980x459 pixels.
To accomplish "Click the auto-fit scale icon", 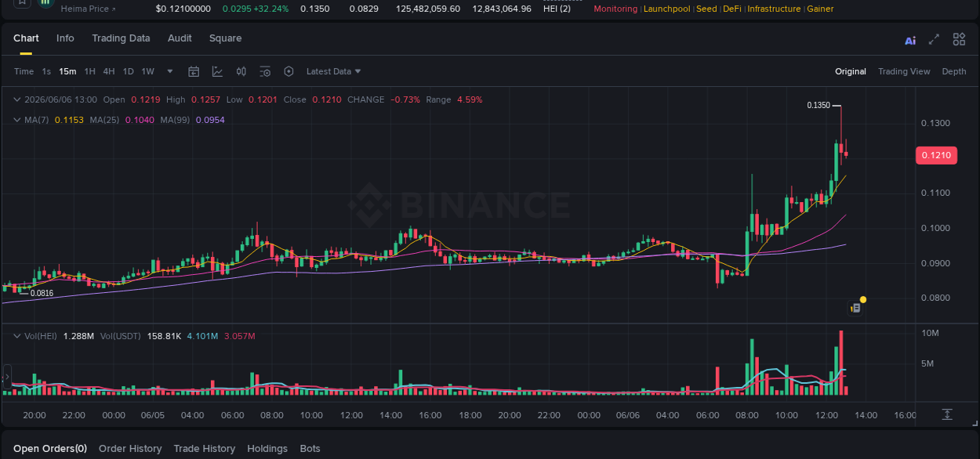I will pos(947,414).
